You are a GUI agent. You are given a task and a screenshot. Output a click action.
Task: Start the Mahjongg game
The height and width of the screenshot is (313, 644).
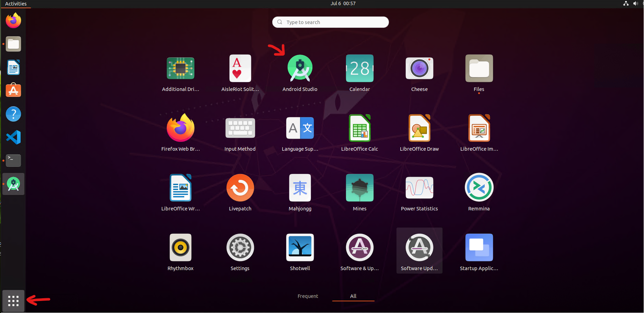click(x=300, y=193)
